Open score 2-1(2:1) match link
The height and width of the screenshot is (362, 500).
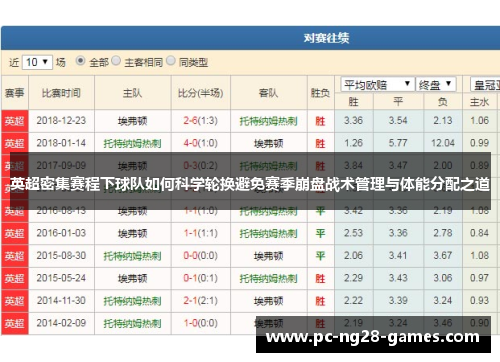(200, 301)
